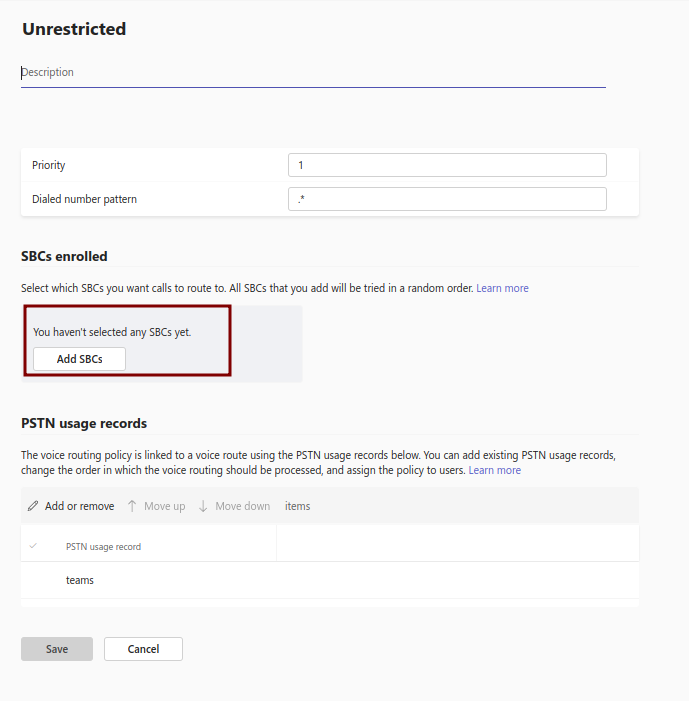Open Learn more link under PSTN usage records
689x701 pixels.
[494, 470]
